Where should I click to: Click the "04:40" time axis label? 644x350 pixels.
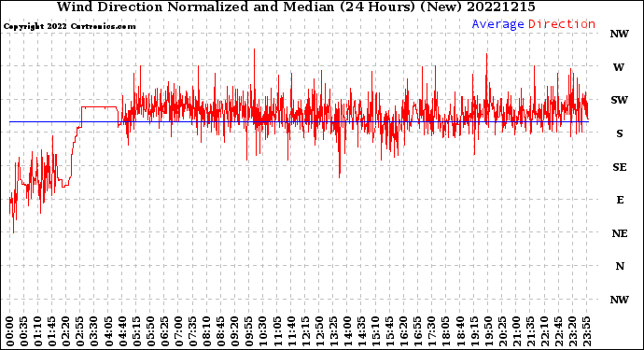(x=122, y=331)
